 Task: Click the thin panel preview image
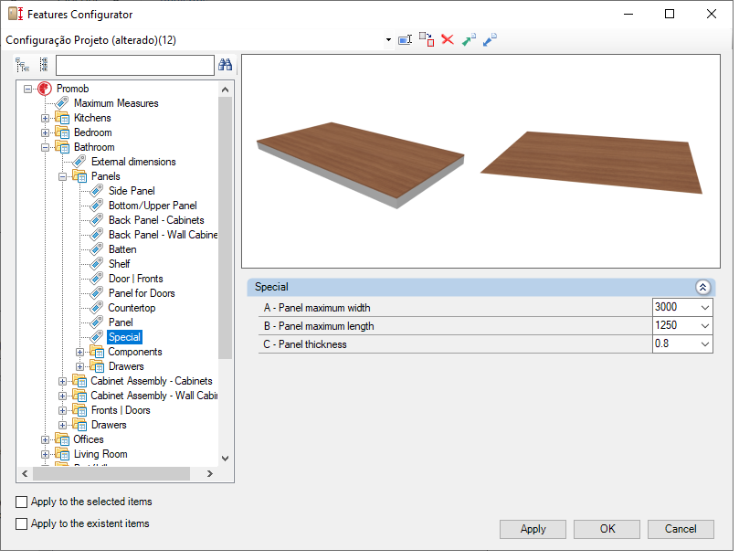tap(592, 163)
